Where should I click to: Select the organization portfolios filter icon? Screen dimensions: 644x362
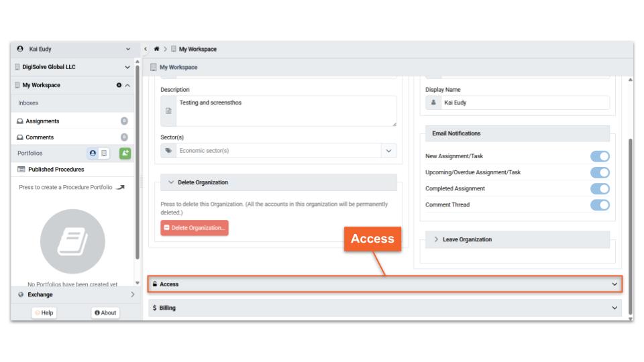[105, 153]
